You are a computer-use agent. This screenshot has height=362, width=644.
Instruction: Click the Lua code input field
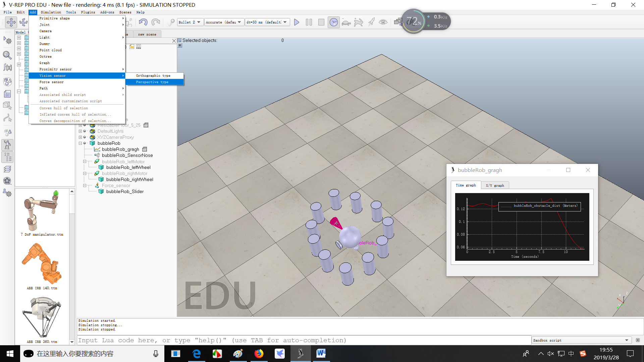pyautogui.click(x=304, y=340)
